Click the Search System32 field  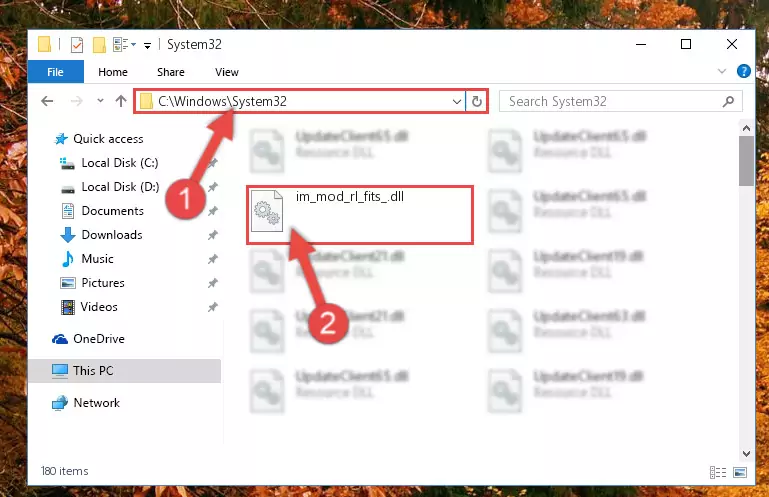pos(620,102)
